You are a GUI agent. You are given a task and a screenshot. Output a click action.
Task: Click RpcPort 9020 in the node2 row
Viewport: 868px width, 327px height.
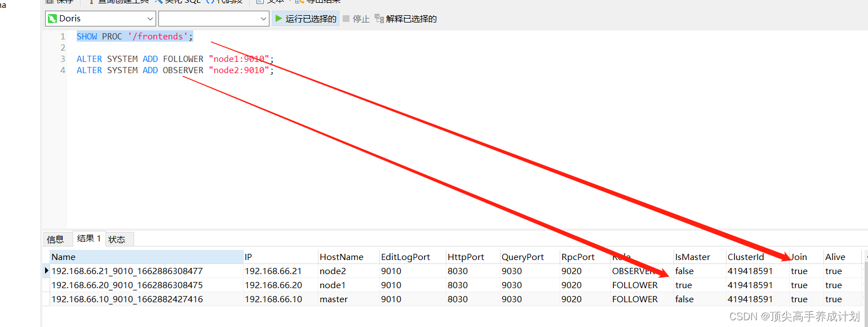click(x=585, y=271)
